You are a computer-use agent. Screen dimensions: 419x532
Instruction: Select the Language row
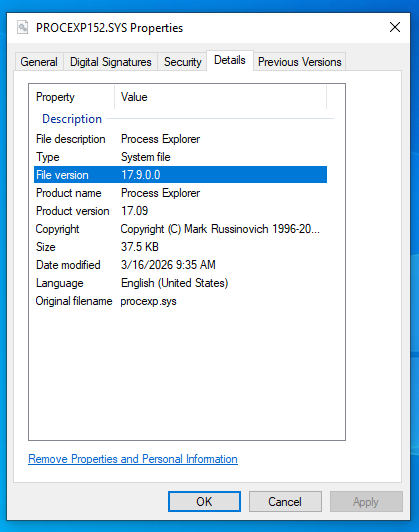coord(180,283)
